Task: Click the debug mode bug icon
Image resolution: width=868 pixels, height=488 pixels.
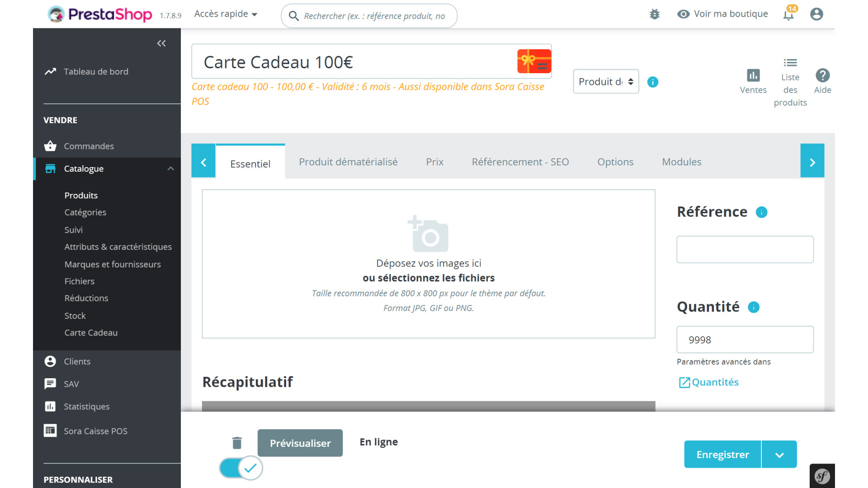Action: [x=654, y=14]
